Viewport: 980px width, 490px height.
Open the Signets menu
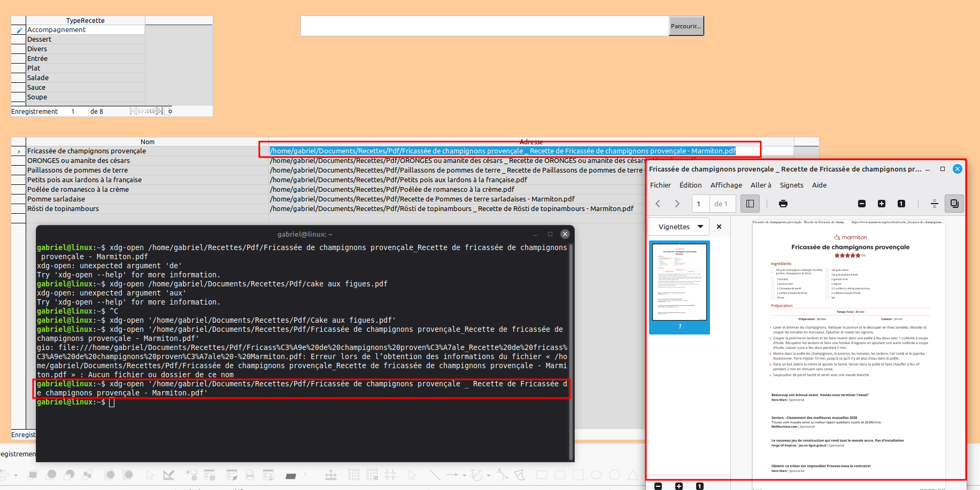(791, 185)
